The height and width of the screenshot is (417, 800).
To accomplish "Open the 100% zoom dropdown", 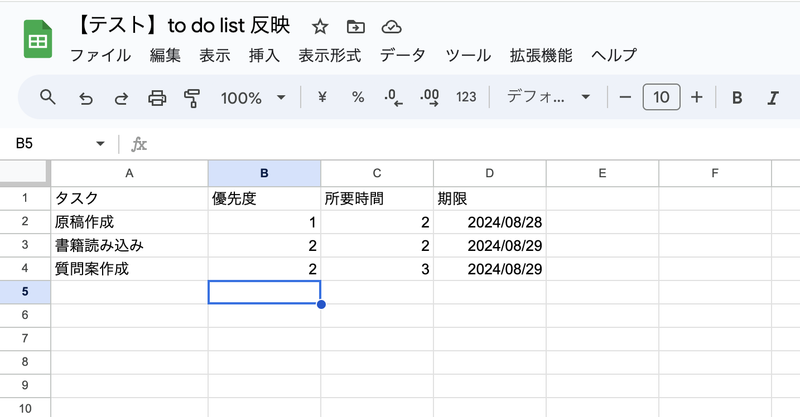I will (253, 97).
